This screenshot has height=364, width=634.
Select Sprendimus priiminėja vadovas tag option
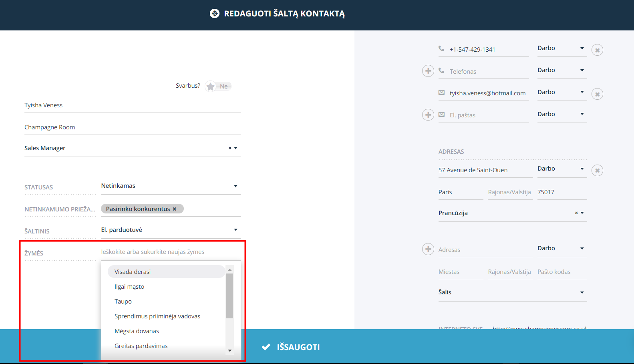pyautogui.click(x=166, y=316)
